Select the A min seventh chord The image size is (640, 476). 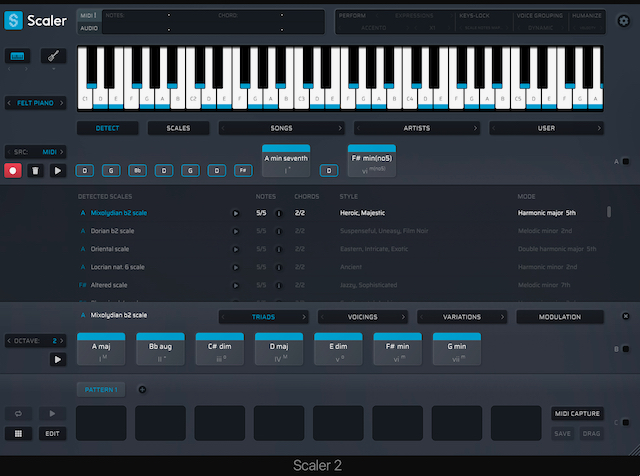tap(286, 161)
